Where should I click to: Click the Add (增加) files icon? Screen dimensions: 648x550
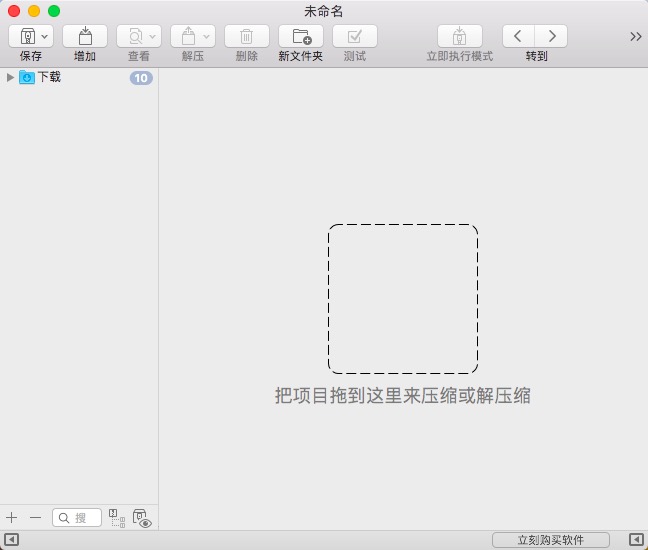85,36
